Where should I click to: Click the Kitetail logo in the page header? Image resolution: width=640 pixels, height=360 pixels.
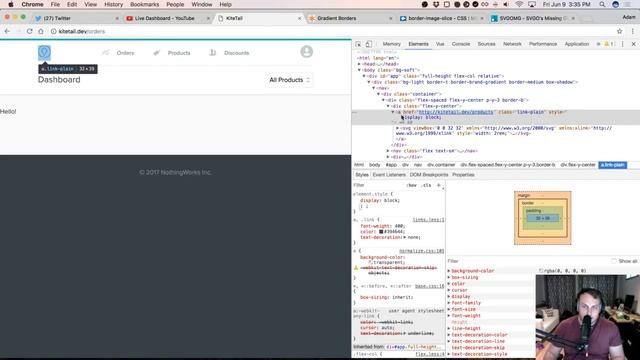tap(44, 53)
